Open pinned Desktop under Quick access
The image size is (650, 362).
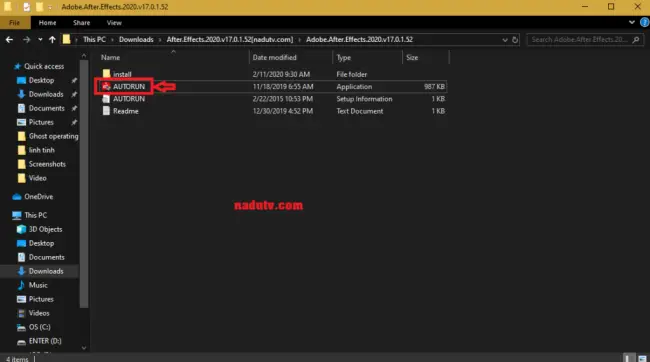pos(41,80)
